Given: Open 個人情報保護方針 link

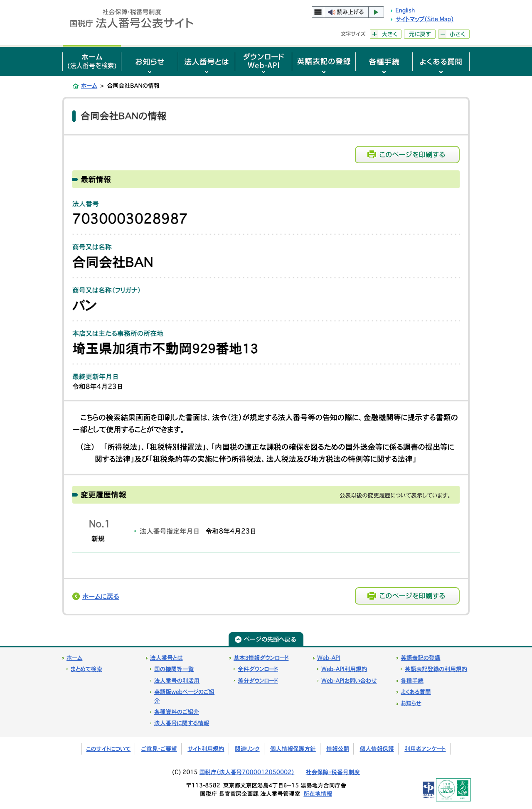Looking at the screenshot, I should 293,749.
